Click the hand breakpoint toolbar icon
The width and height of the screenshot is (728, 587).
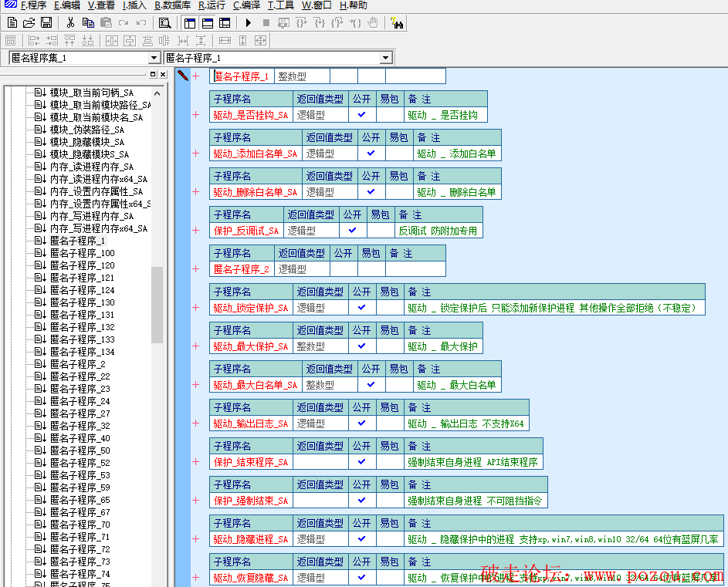(x=373, y=22)
